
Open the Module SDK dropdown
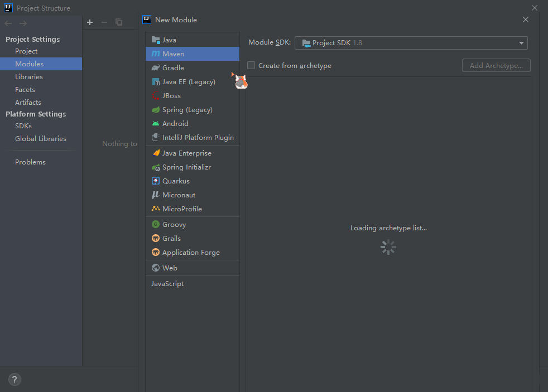[x=411, y=43]
